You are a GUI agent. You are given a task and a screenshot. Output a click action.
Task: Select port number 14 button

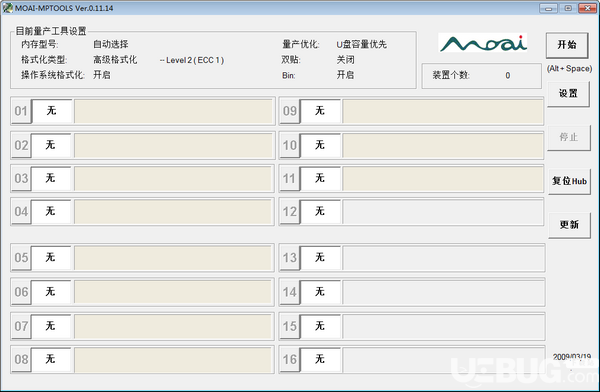pyautogui.click(x=290, y=292)
